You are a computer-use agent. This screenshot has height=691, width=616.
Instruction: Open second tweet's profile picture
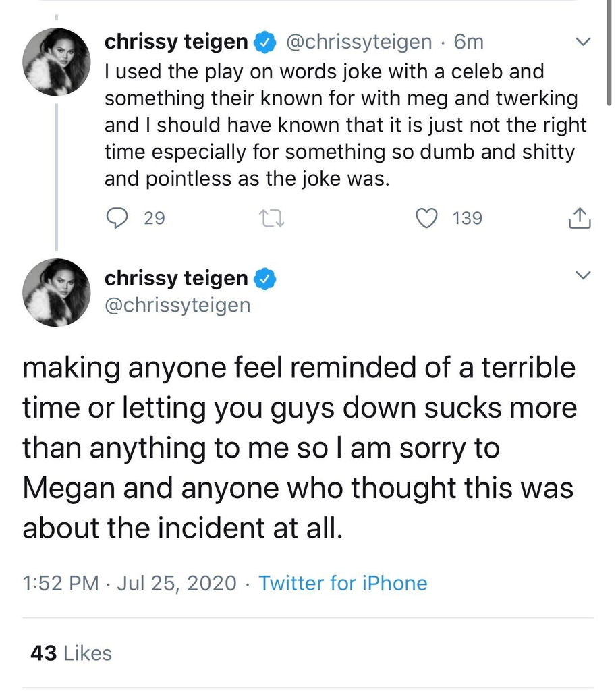(x=56, y=293)
